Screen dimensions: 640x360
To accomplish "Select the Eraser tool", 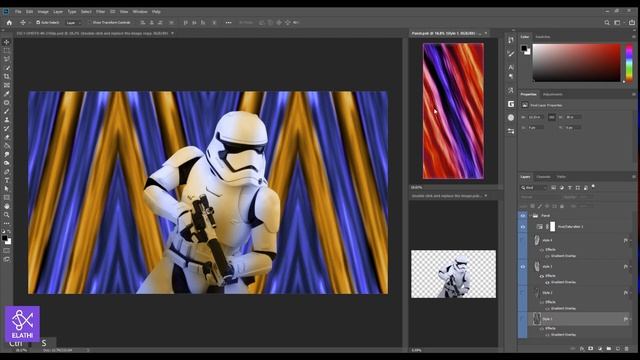I will [7, 137].
